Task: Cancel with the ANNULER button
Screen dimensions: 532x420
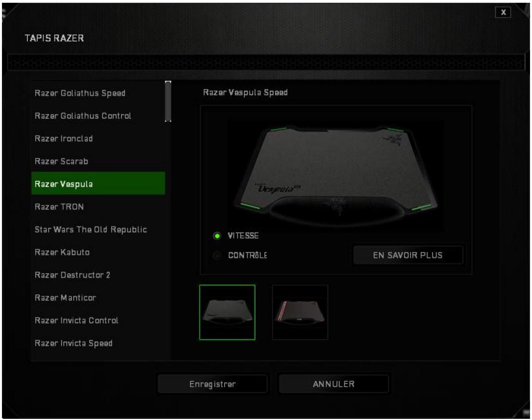Action: [x=334, y=384]
